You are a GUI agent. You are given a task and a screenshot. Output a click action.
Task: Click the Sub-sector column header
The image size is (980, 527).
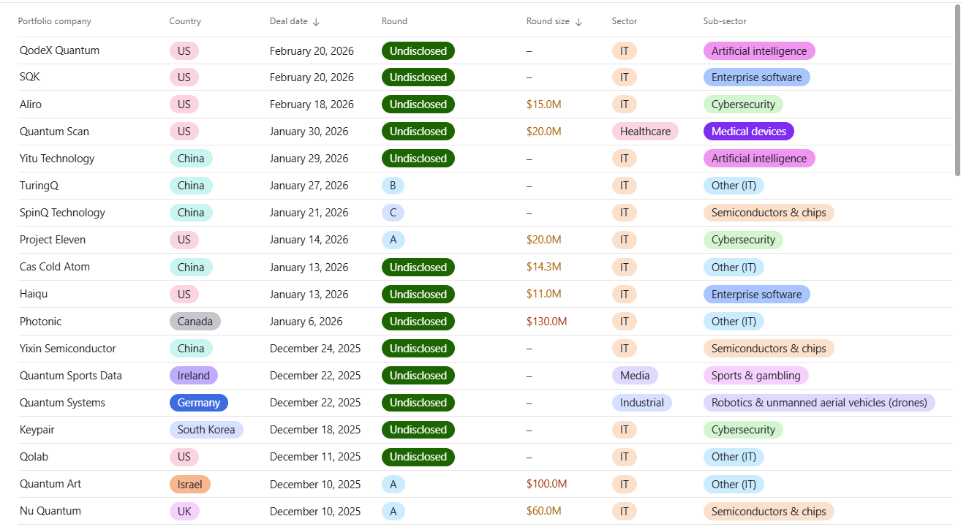click(724, 21)
